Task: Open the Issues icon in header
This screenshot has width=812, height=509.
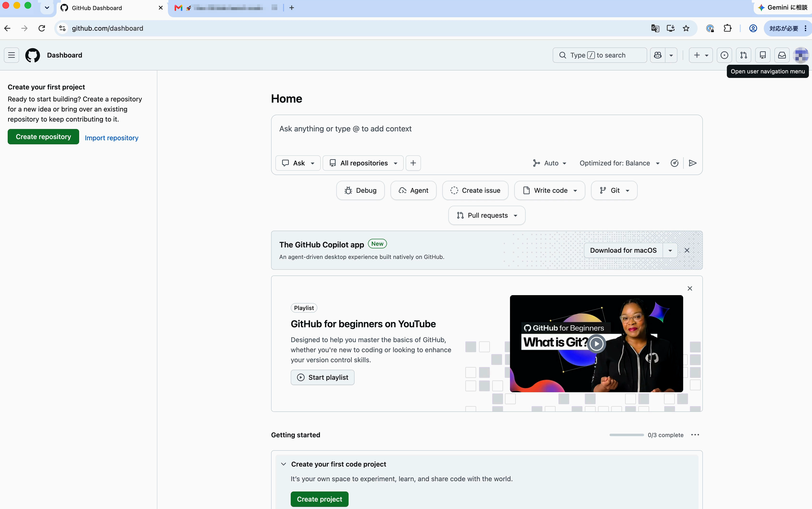Action: 724,55
